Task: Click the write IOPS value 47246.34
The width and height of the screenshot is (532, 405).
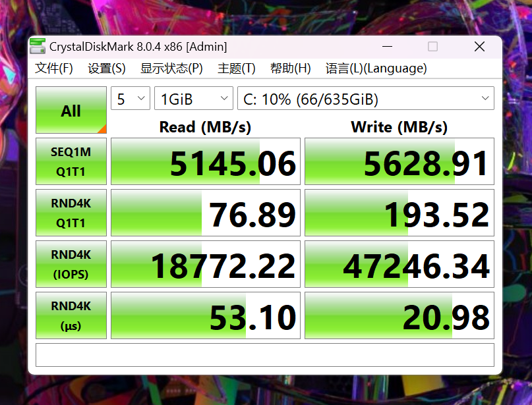Action: coord(399,264)
